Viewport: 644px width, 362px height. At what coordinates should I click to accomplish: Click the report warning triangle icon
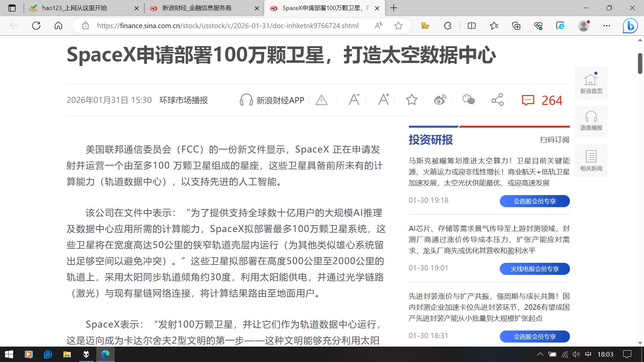(321, 100)
